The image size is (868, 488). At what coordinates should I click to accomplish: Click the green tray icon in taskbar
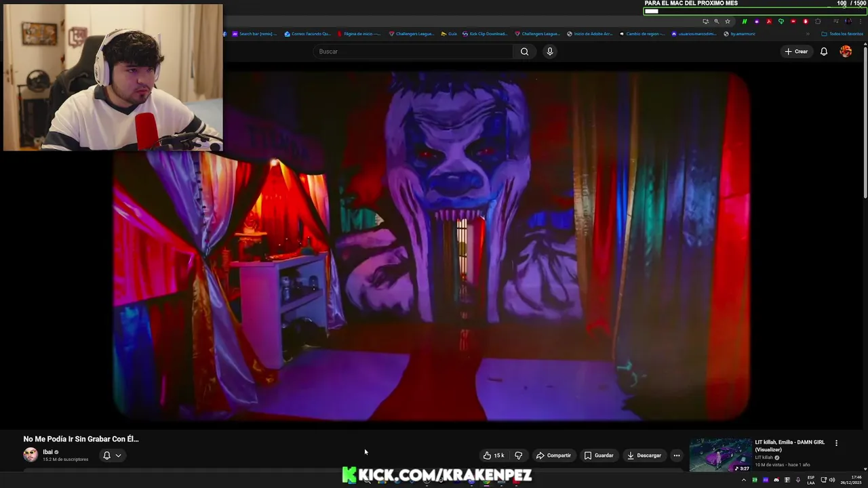[x=755, y=480]
